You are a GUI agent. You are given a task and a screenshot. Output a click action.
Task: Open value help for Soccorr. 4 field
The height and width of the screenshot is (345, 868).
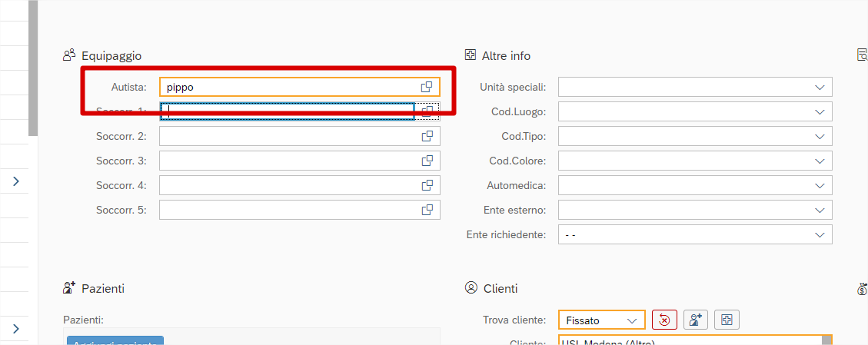pos(427,185)
